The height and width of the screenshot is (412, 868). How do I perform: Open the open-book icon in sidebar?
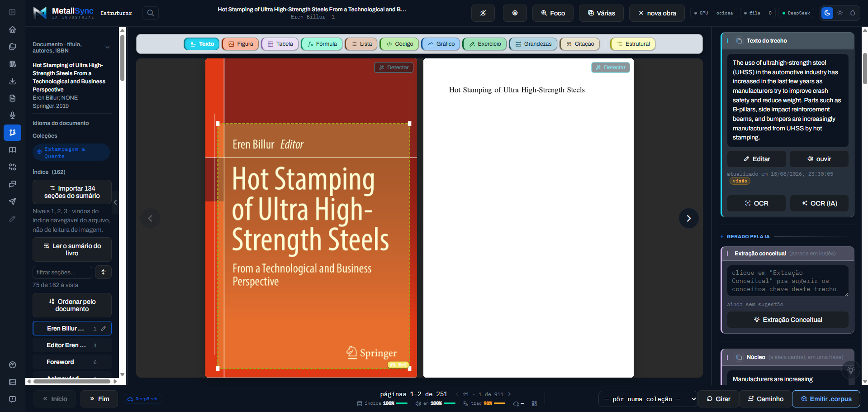pos(13,150)
